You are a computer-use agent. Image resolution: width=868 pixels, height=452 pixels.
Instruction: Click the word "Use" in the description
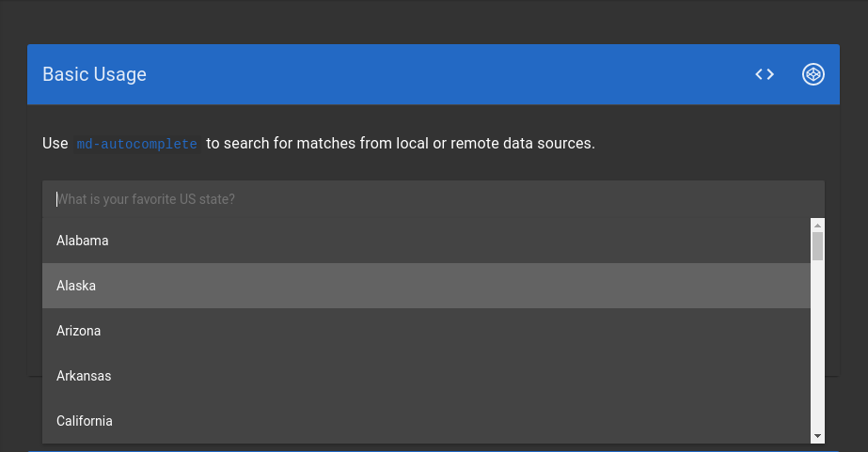pyautogui.click(x=55, y=143)
